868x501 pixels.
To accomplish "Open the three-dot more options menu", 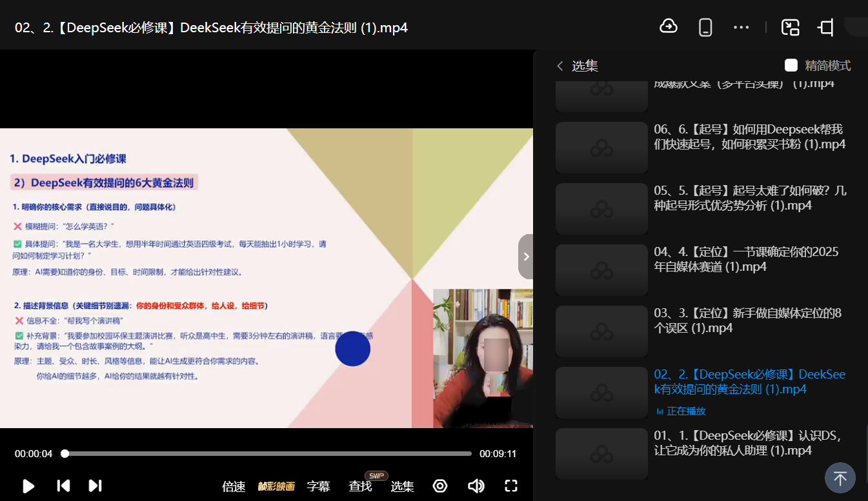I will (x=742, y=27).
